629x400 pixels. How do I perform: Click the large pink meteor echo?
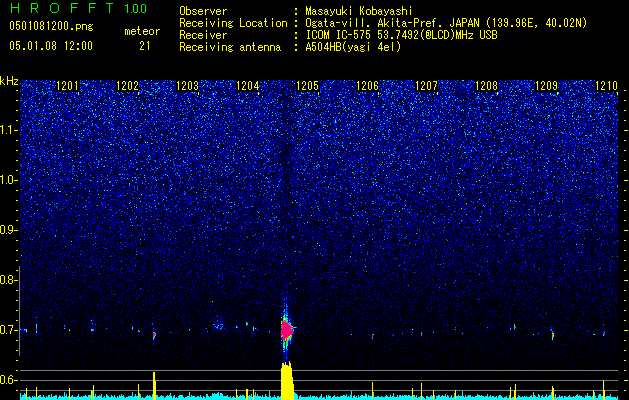coord(286,329)
